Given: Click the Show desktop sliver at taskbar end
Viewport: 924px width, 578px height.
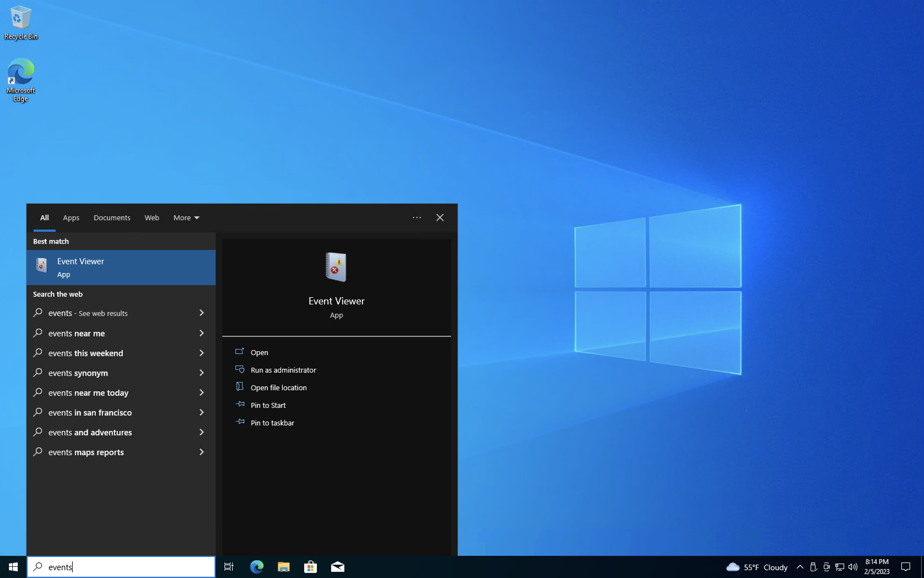Looking at the screenshot, I should click(922, 567).
